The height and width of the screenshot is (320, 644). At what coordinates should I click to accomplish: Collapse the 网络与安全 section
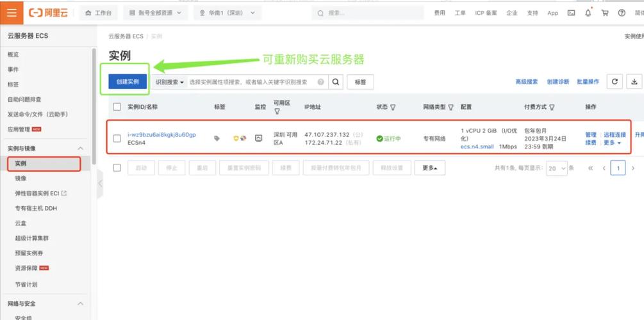(x=81, y=303)
